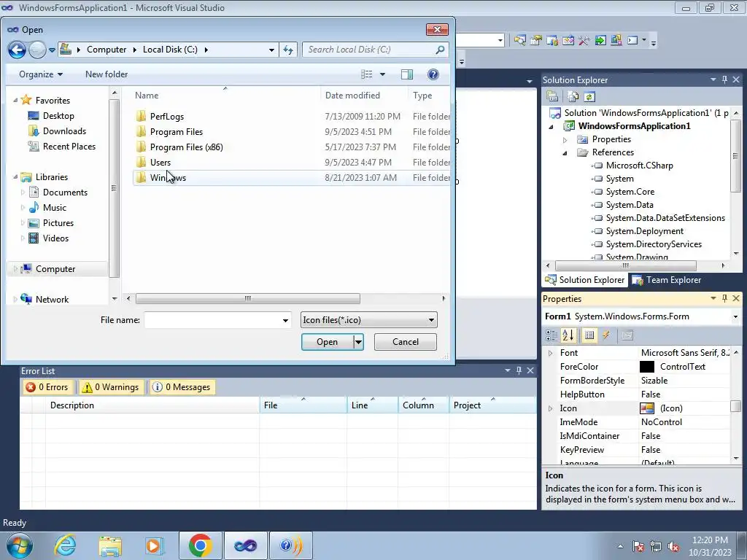The width and height of the screenshot is (747, 560).
Task: Toggle the 0 Messages filter
Action: pos(181,387)
